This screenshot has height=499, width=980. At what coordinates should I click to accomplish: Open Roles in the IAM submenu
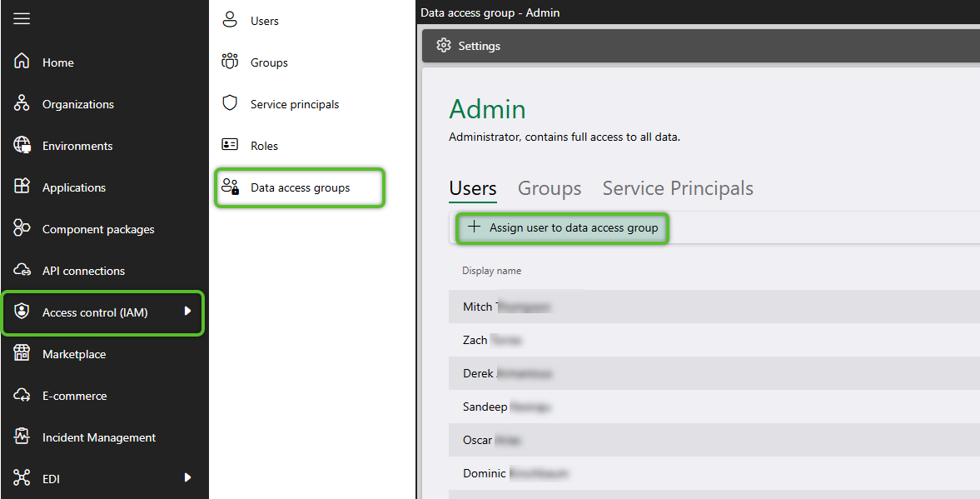pos(264,146)
